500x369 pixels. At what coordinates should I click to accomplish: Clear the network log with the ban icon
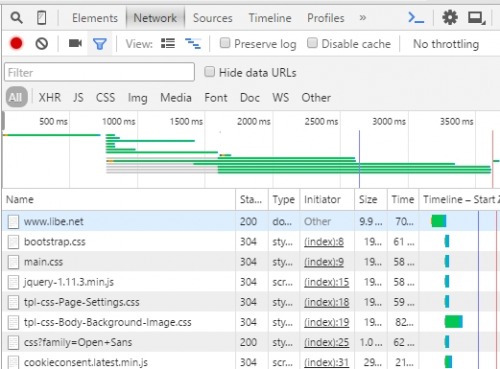[42, 44]
